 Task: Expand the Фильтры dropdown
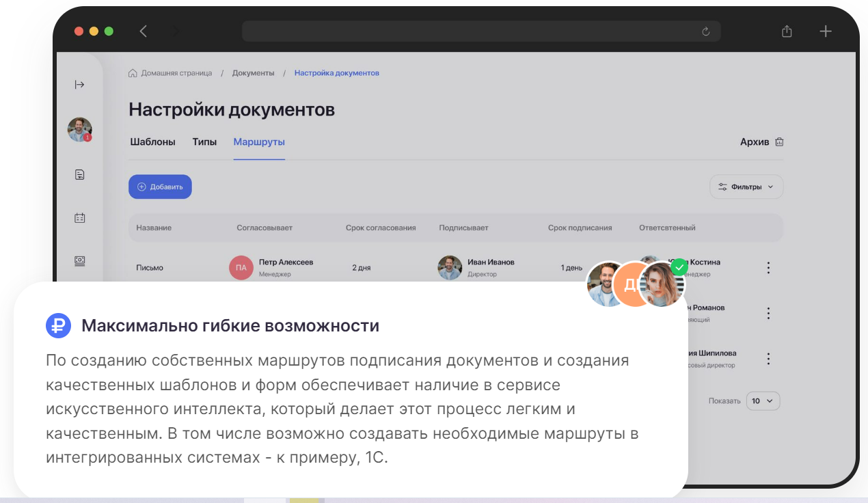point(746,187)
